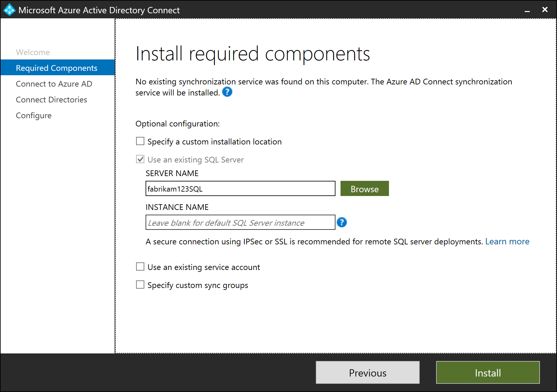Viewport: 557px width, 392px height.
Task: Select the Required Components step
Action: (56, 68)
